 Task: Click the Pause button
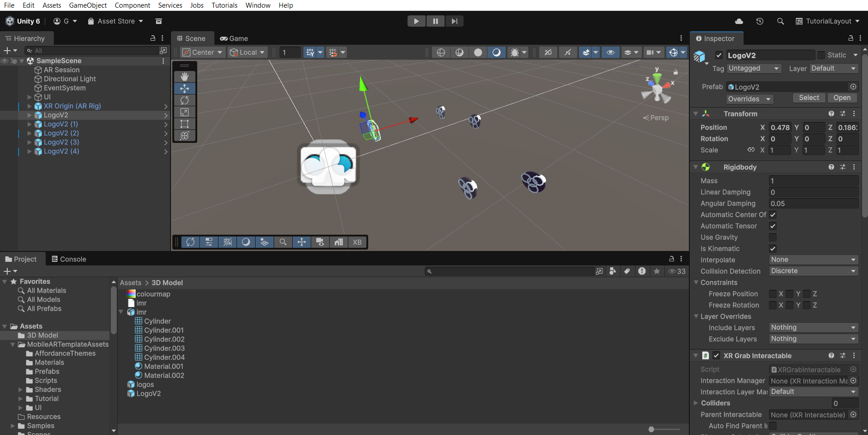pyautogui.click(x=435, y=21)
